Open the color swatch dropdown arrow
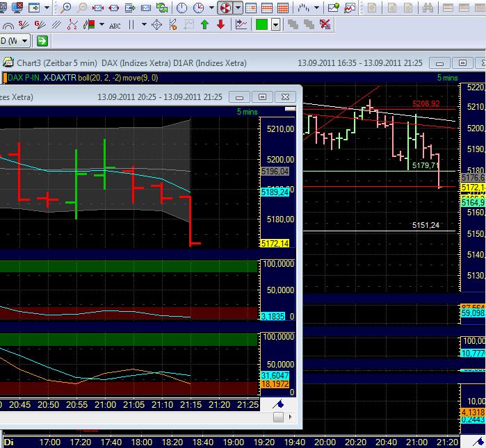The image size is (486, 448). coord(276,24)
